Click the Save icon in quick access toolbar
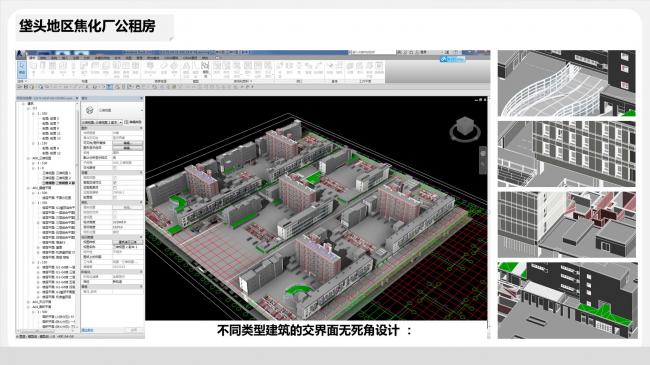 tap(26, 87)
